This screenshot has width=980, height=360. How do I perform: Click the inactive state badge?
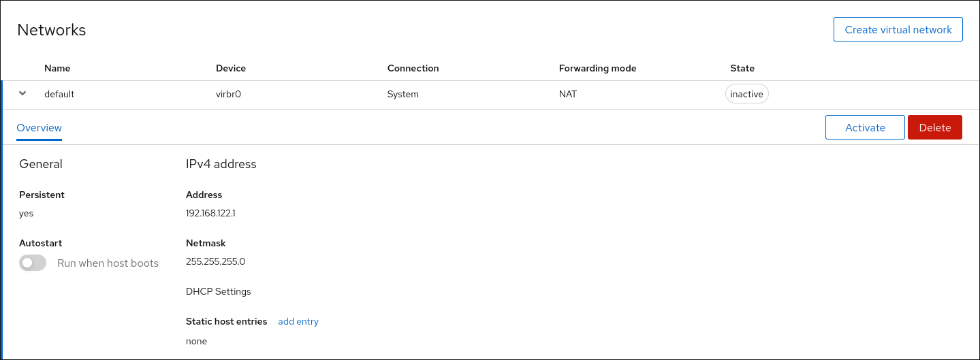[x=746, y=94]
